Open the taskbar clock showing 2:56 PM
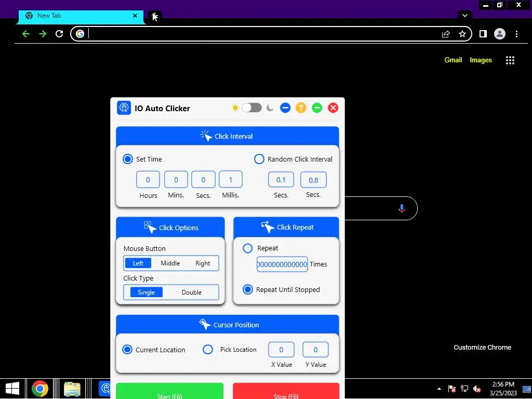 [503, 389]
